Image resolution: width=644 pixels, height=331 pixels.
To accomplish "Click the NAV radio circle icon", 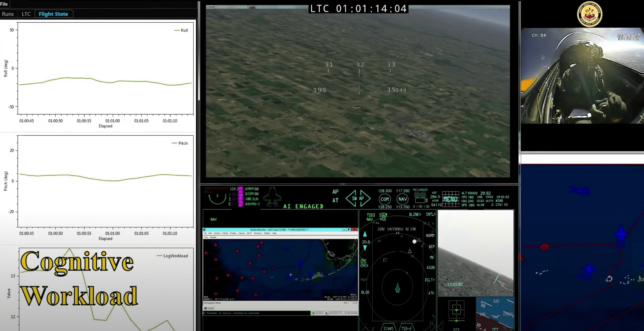I will (x=402, y=199).
